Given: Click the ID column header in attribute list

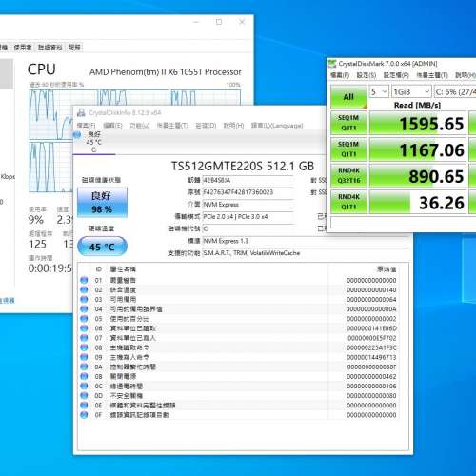Looking at the screenshot, I should tap(98, 269).
